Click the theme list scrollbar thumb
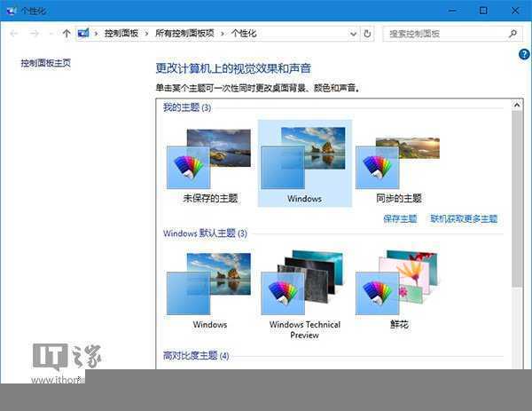The height and width of the screenshot is (411, 532). (517, 199)
